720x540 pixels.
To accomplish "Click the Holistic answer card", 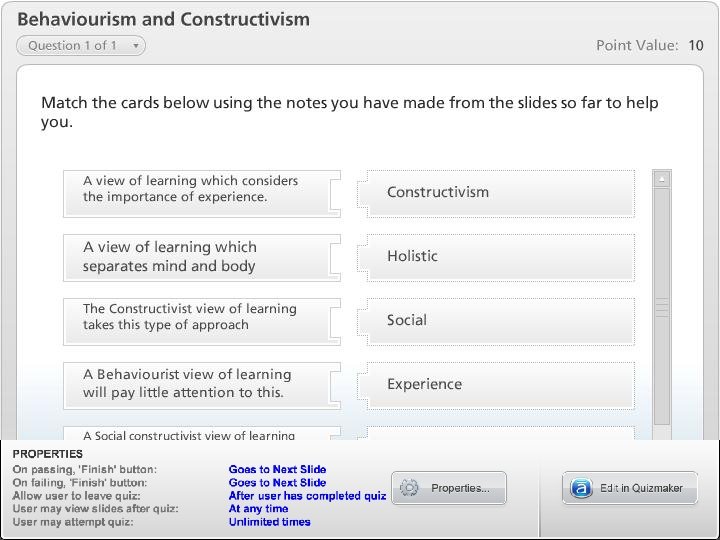I will pos(500,257).
